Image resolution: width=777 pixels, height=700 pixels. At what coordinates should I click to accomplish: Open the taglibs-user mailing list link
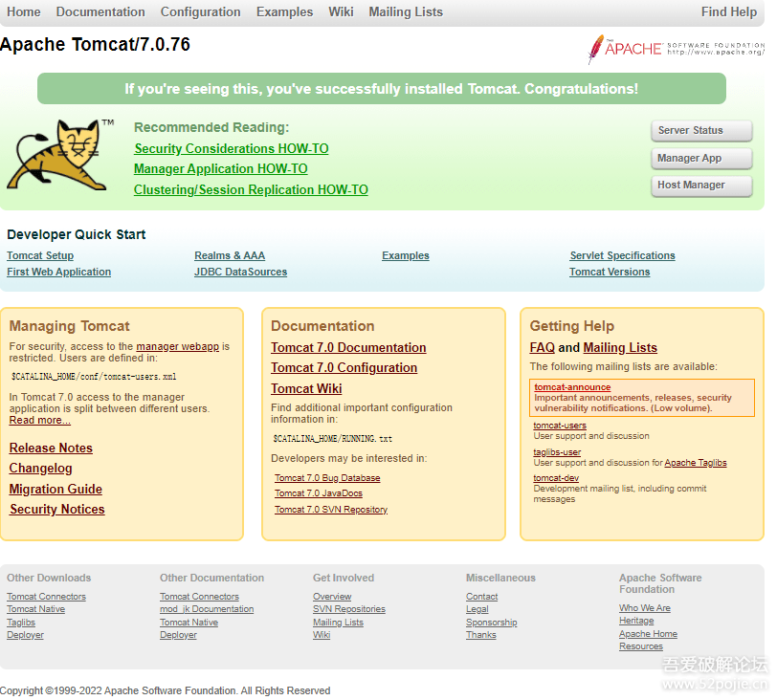click(557, 452)
